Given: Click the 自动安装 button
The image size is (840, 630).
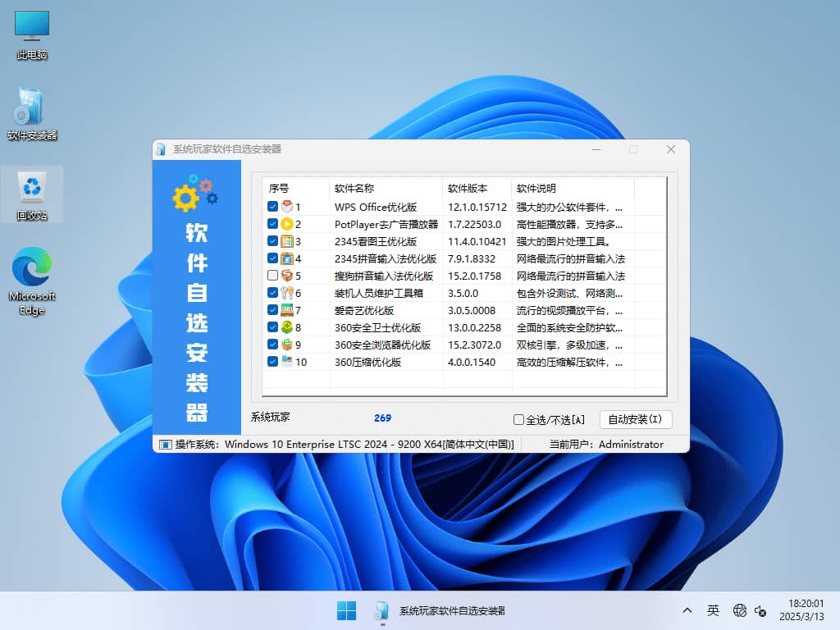Looking at the screenshot, I should pos(635,419).
